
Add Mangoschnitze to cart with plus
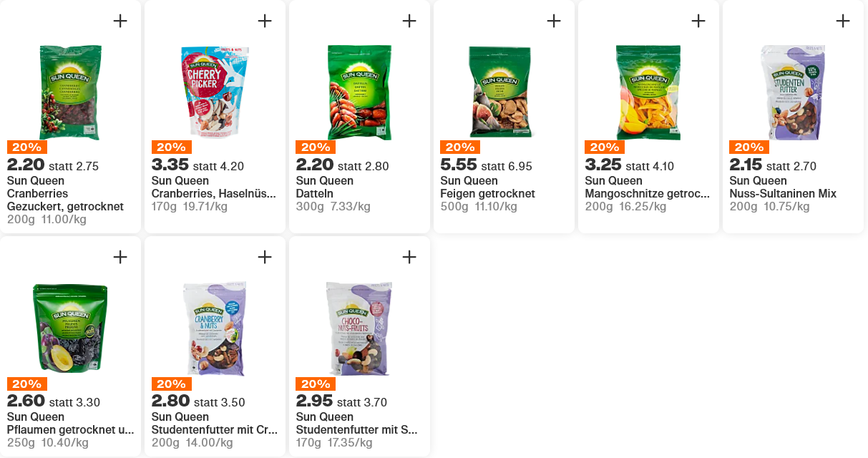(x=698, y=21)
